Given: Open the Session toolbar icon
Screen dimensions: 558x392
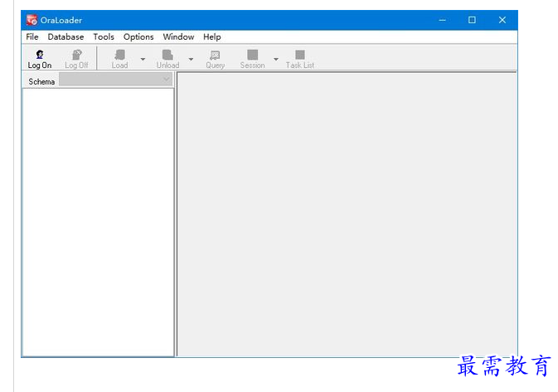Looking at the screenshot, I should click(x=252, y=55).
